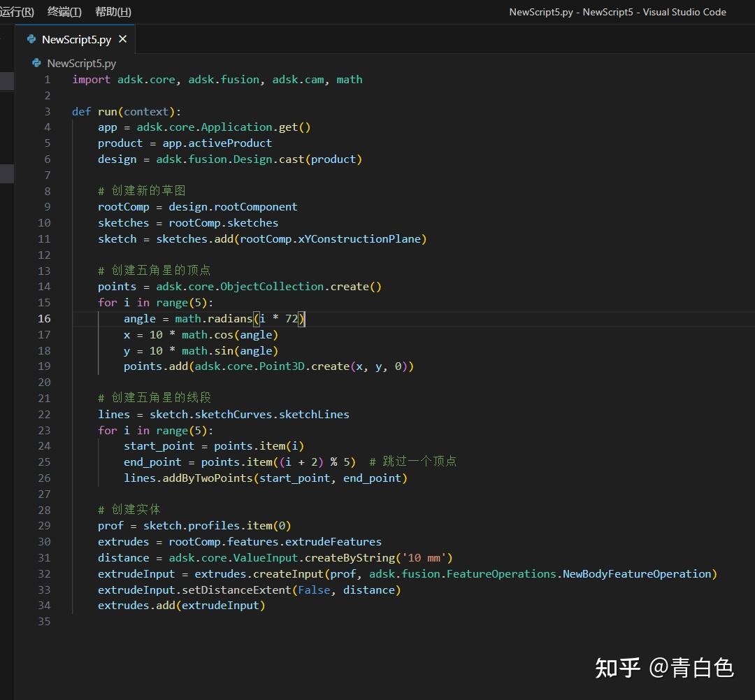755x700 pixels.
Task: Open the 帮助(H) menu
Action: pyautogui.click(x=113, y=12)
